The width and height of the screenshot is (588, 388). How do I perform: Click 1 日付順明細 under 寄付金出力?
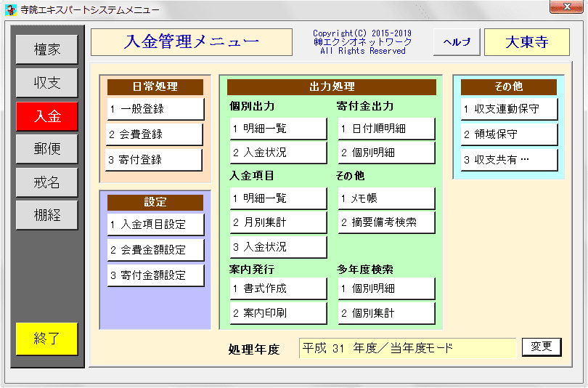click(387, 129)
